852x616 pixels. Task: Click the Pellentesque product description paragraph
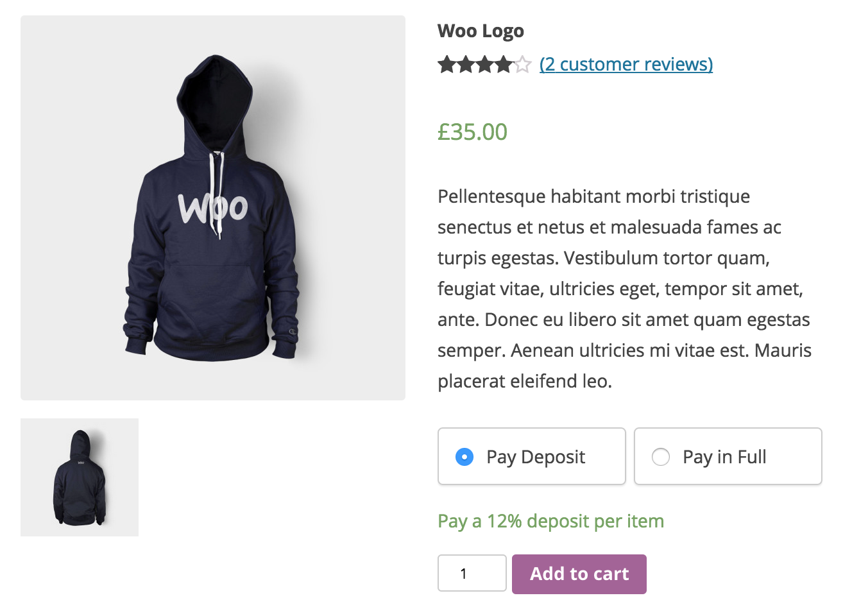[624, 289]
